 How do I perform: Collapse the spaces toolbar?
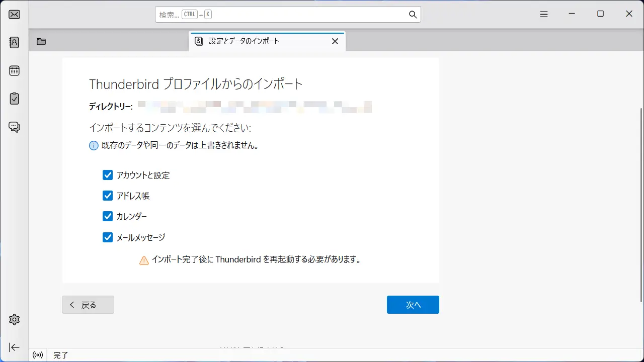tap(14, 347)
